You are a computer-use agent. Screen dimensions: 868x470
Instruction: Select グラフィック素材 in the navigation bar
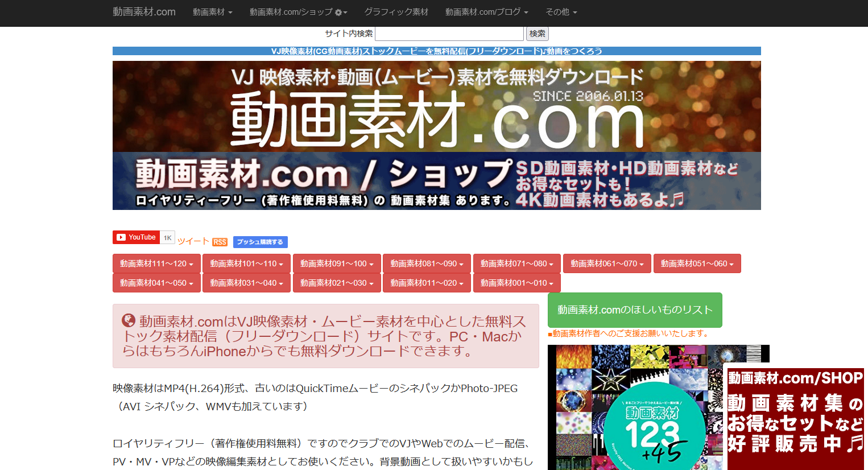(x=396, y=11)
